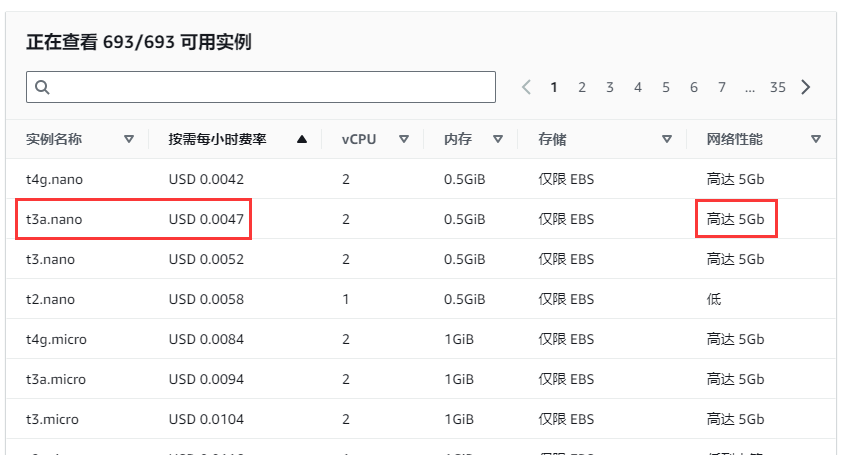Jump to page 35
Viewport: 856px width, 455px height.
click(x=777, y=87)
